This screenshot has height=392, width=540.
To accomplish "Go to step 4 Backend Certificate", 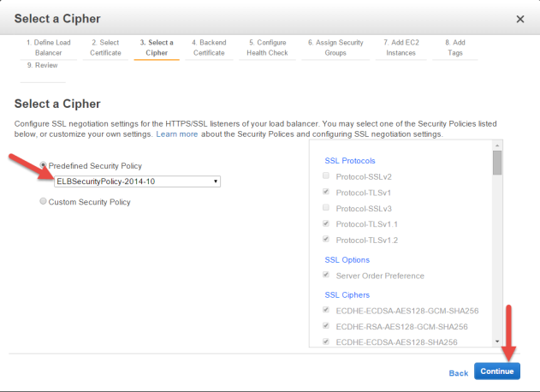I will pos(209,48).
